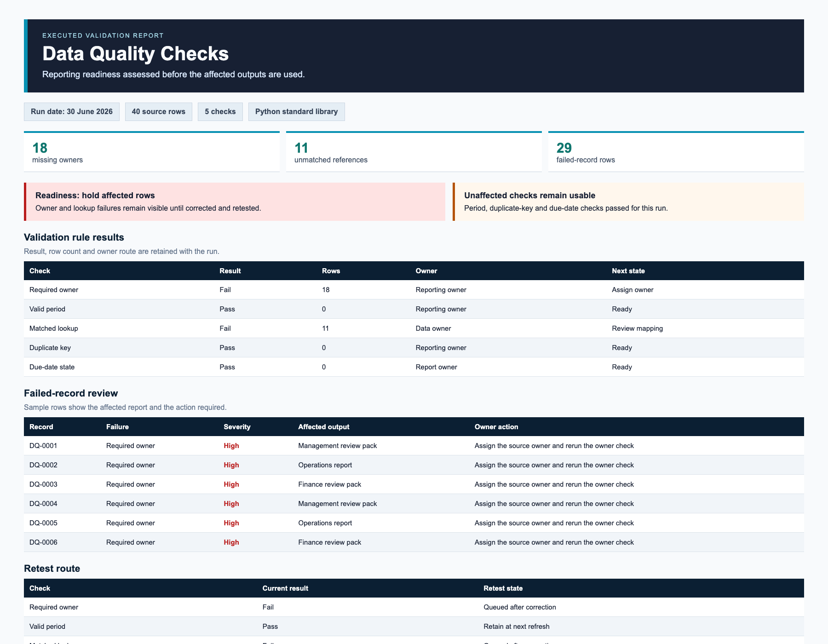828x644 pixels.
Task: Click Finance review pack in DQ-0006 row
Action: (x=330, y=542)
